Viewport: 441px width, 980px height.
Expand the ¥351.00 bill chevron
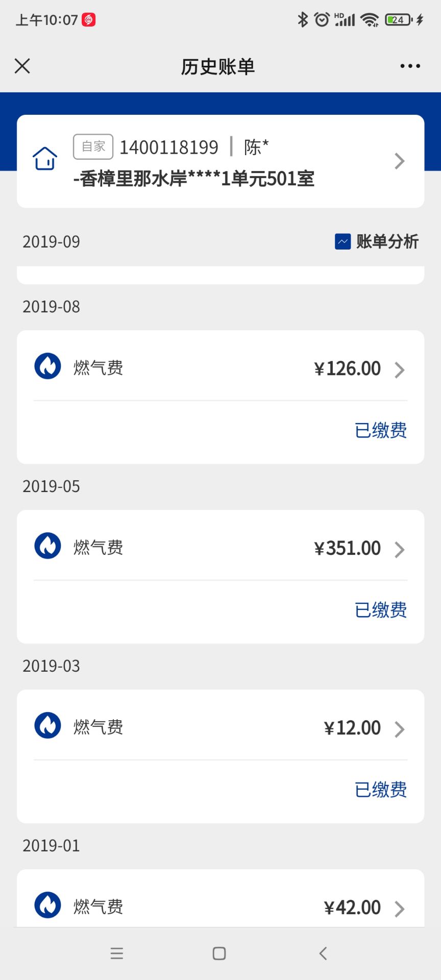[x=400, y=549]
